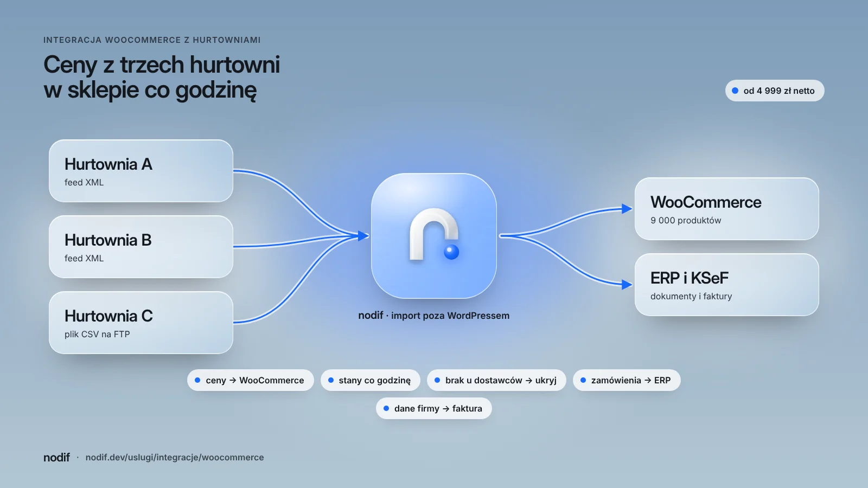
Task: Click 'dokumenty i faktury' subtitle text
Action: (x=691, y=296)
